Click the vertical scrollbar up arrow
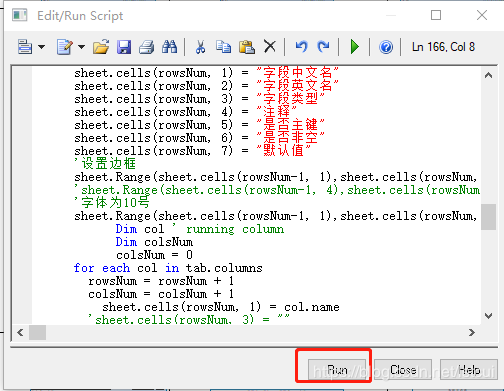 [488, 75]
